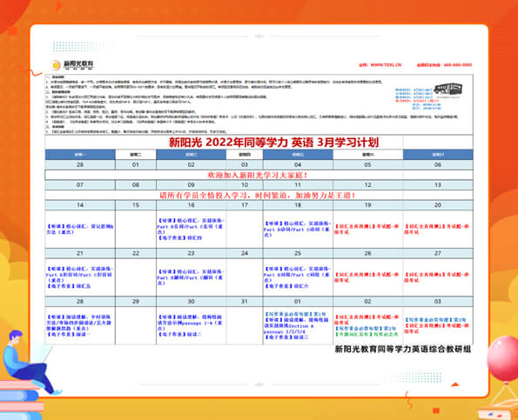
Task: Click the 星期一 column header
Action: coord(80,155)
